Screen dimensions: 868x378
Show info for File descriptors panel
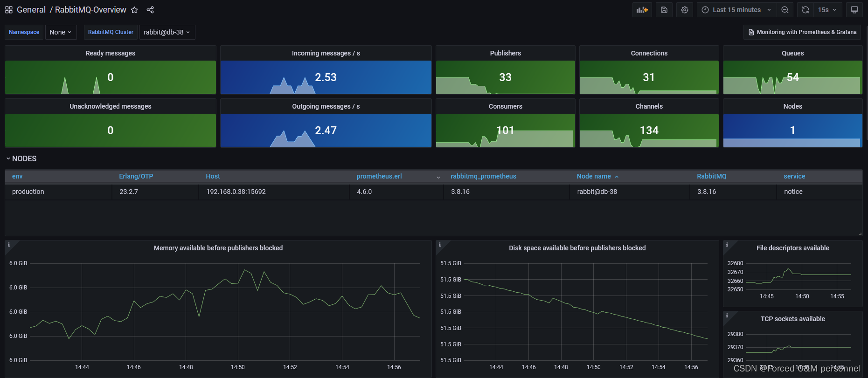point(727,245)
